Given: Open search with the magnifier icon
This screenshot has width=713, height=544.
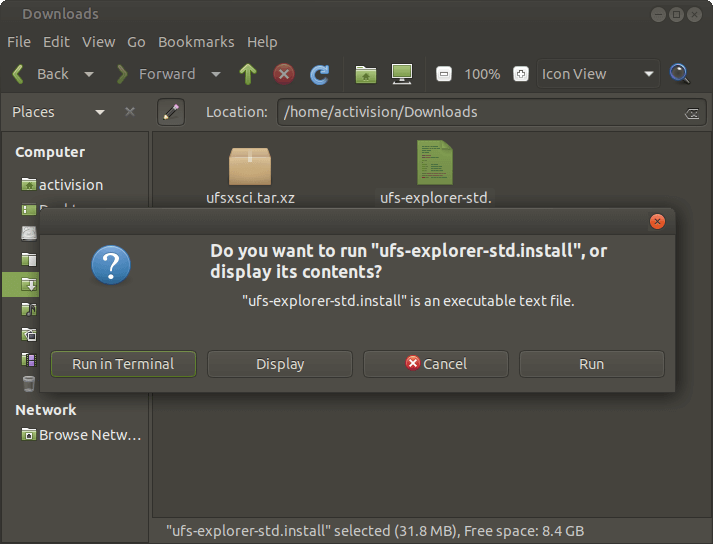Looking at the screenshot, I should pyautogui.click(x=680, y=74).
